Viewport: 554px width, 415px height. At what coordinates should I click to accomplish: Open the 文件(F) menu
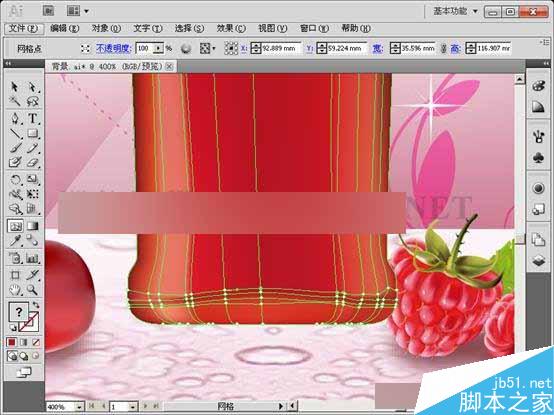pyautogui.click(x=24, y=29)
